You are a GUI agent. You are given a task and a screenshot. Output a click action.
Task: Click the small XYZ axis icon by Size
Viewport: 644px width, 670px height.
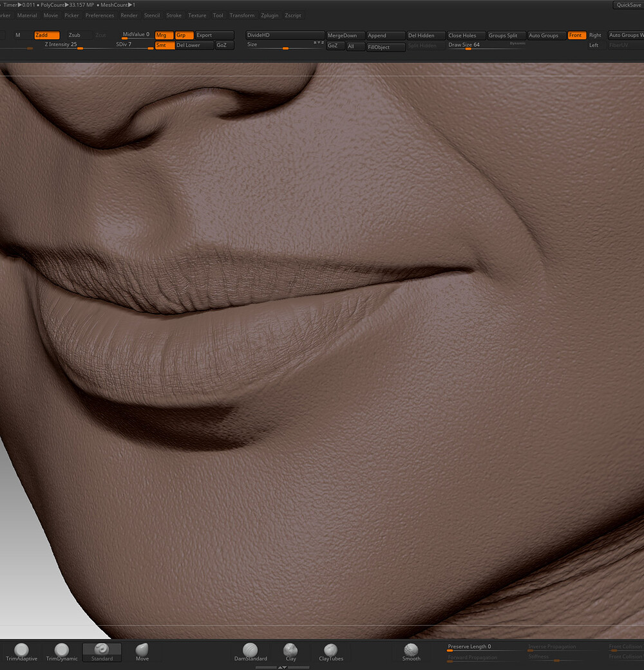click(x=319, y=42)
